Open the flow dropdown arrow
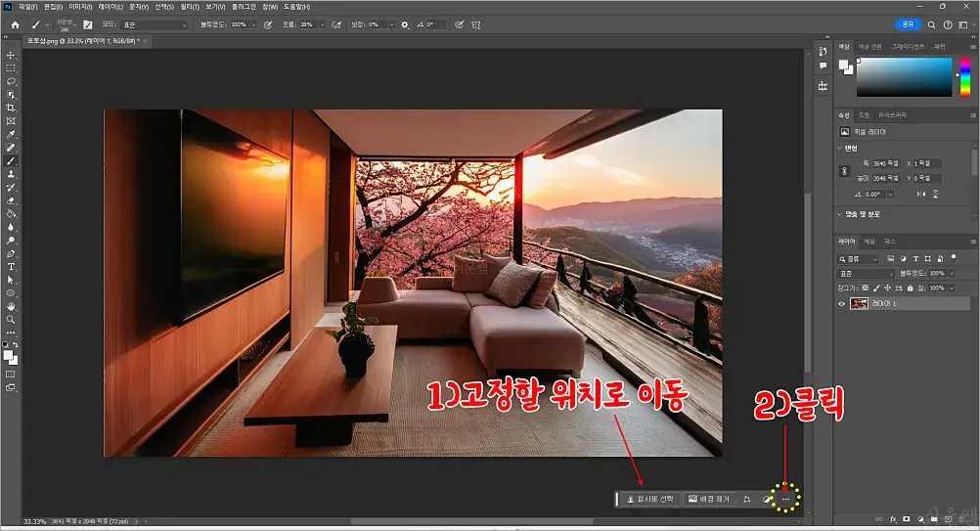 pyautogui.click(x=322, y=25)
